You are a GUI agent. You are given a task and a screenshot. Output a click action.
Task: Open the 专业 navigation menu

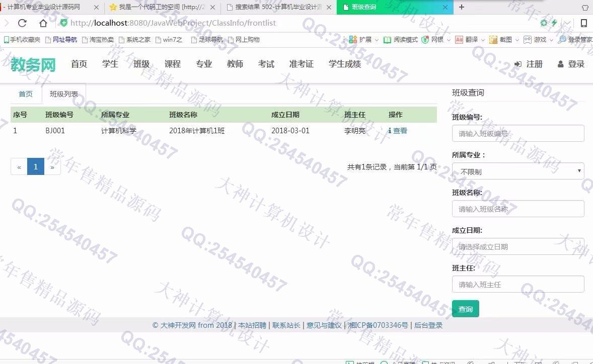pos(204,64)
